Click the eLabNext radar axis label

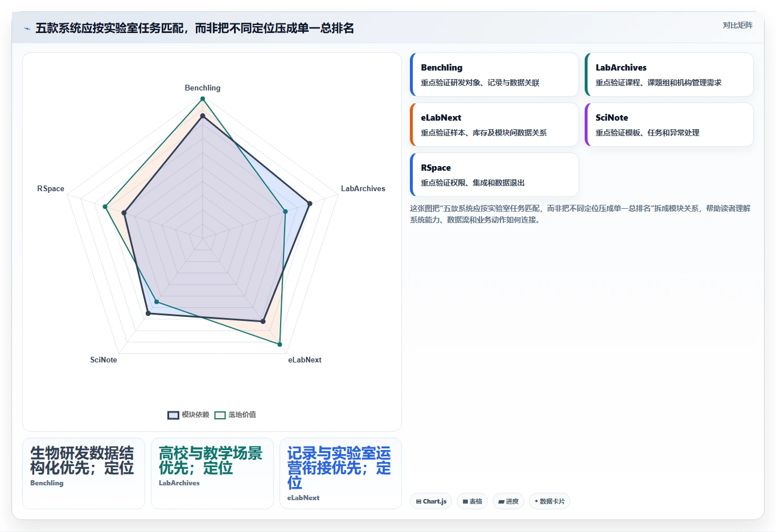(305, 360)
